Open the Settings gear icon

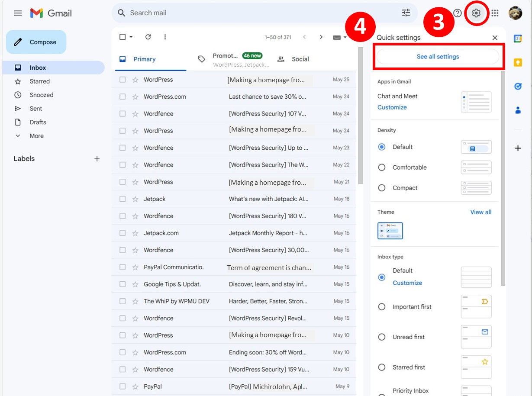(476, 13)
